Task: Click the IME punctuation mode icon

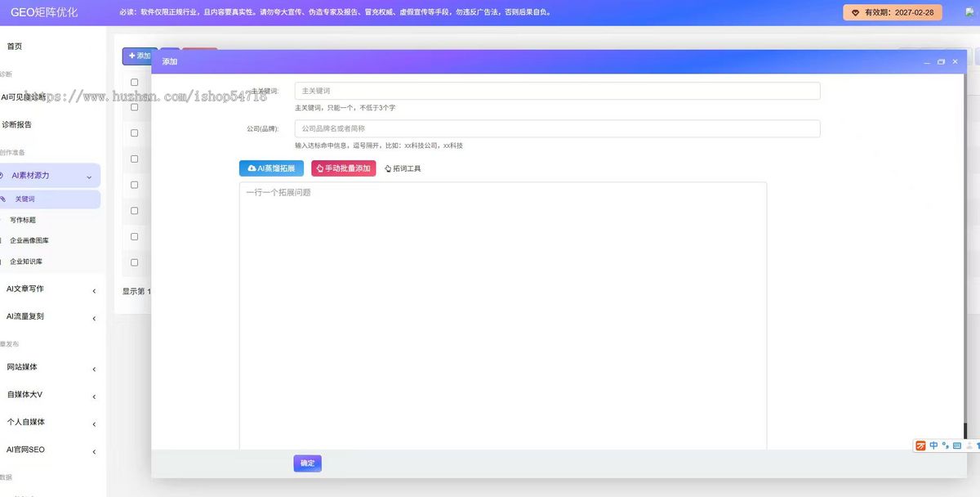Action: click(x=945, y=446)
